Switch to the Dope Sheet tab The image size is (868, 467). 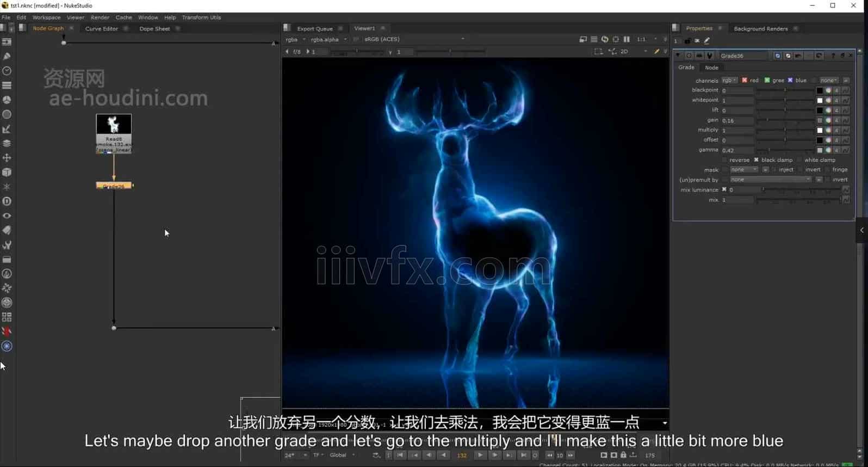[x=154, y=29]
